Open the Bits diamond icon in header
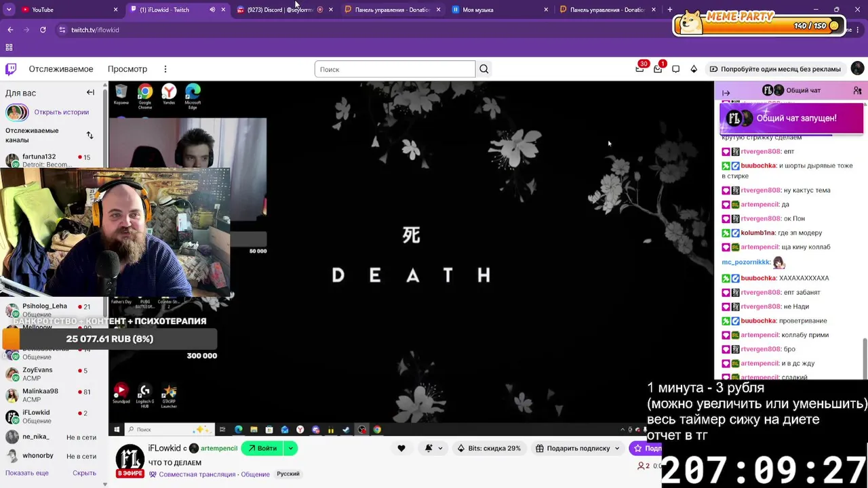Viewport: 868px width, 488px height. [694, 69]
